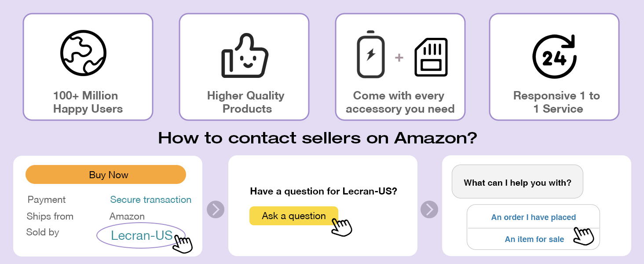
Task: Click the globe icon
Action: tap(84, 54)
